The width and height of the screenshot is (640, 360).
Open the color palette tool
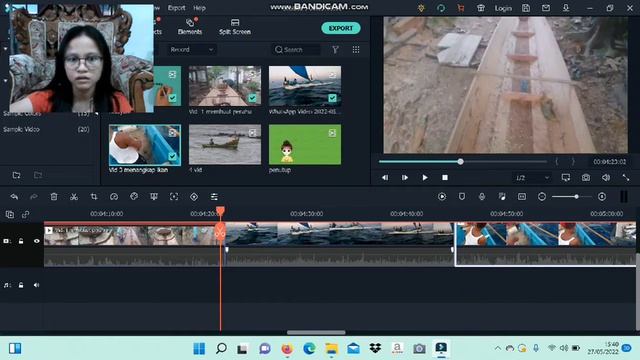(134, 197)
